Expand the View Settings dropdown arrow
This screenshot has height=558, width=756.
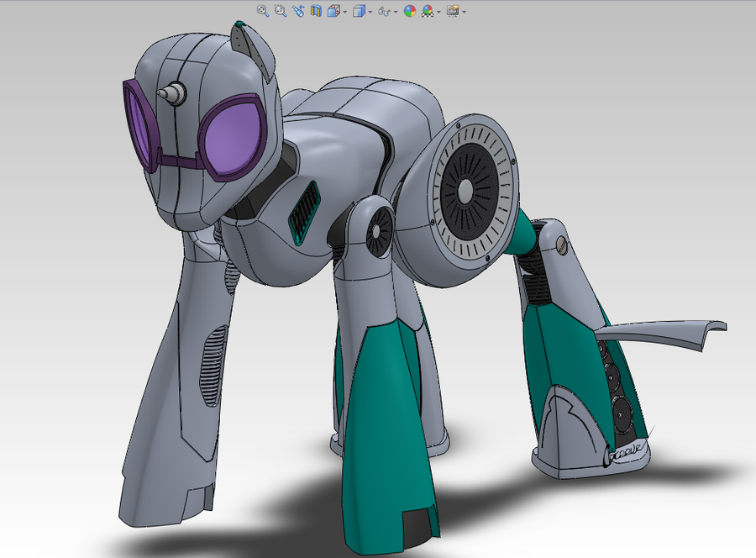coord(464,12)
